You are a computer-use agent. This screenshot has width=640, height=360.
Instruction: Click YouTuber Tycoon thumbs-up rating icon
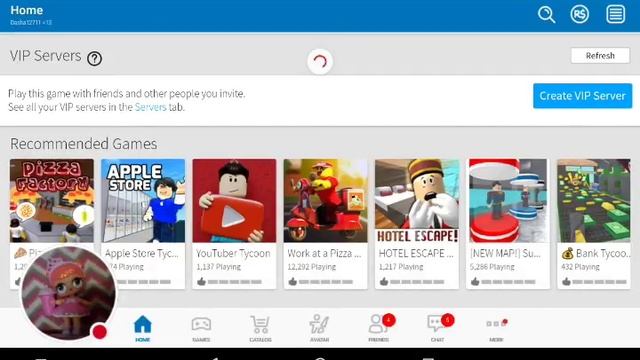pos(201,282)
